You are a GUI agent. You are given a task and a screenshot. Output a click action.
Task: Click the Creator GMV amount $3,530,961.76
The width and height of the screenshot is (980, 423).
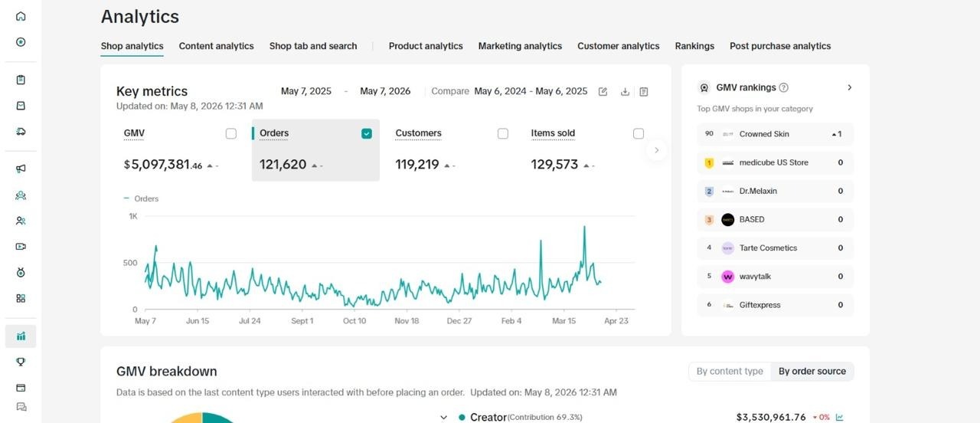point(771,418)
